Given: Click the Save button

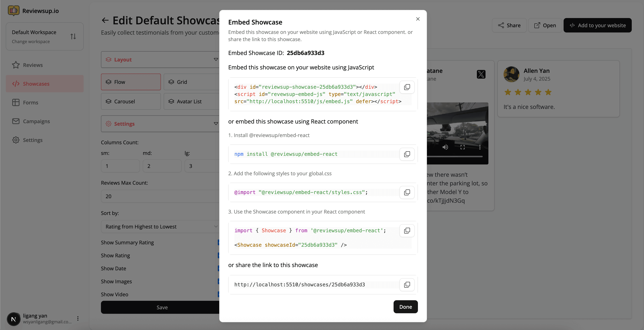Looking at the screenshot, I should tap(160, 307).
